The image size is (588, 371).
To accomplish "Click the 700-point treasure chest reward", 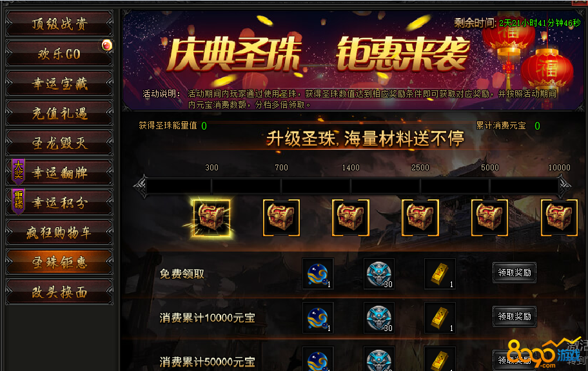I will tap(281, 218).
